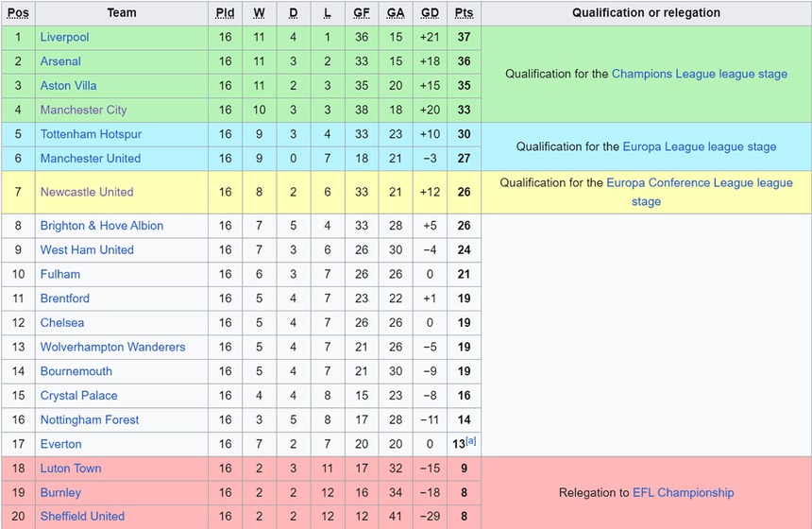Open Brighton & Hove Albion link

coord(101,226)
